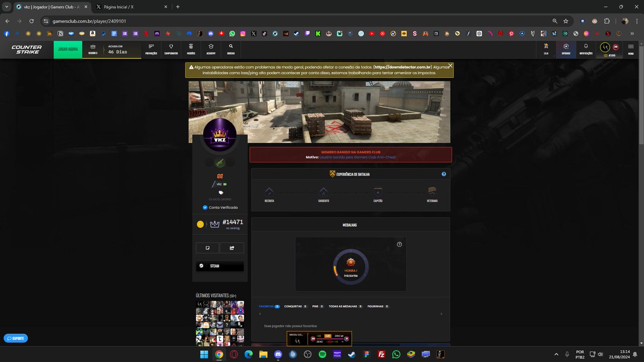This screenshot has height=362, width=644.
Task: Open the Steam bookmark in bookmarks bar
Action: [x=296, y=33]
